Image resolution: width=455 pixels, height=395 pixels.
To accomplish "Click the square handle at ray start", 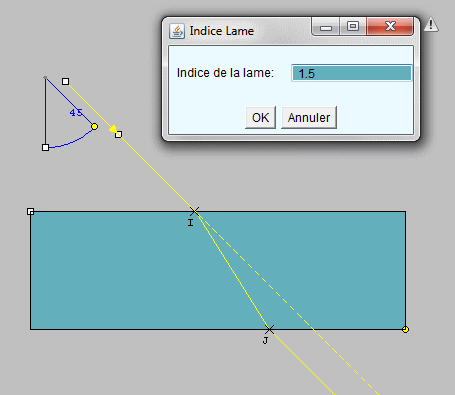I will (65, 81).
